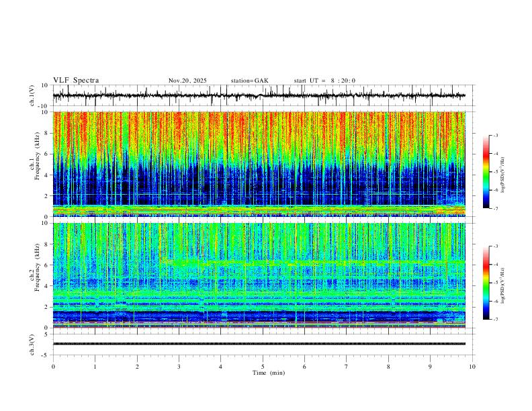Click the ch.1 colorbar label 'log(PSD)(V²/Hz)'
The height and width of the screenshot is (411, 532).
click(503, 175)
